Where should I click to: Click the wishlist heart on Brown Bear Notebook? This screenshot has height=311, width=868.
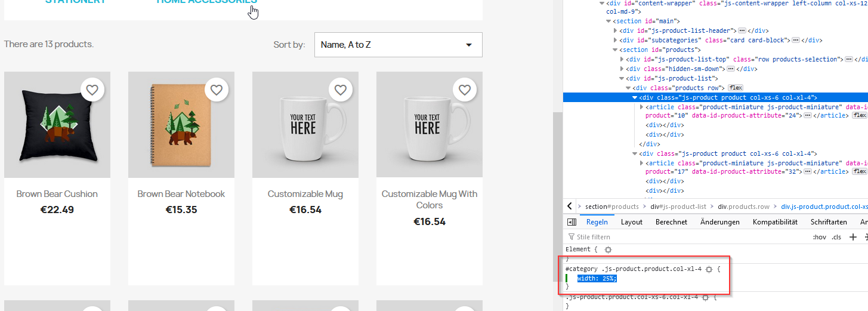pos(216,90)
